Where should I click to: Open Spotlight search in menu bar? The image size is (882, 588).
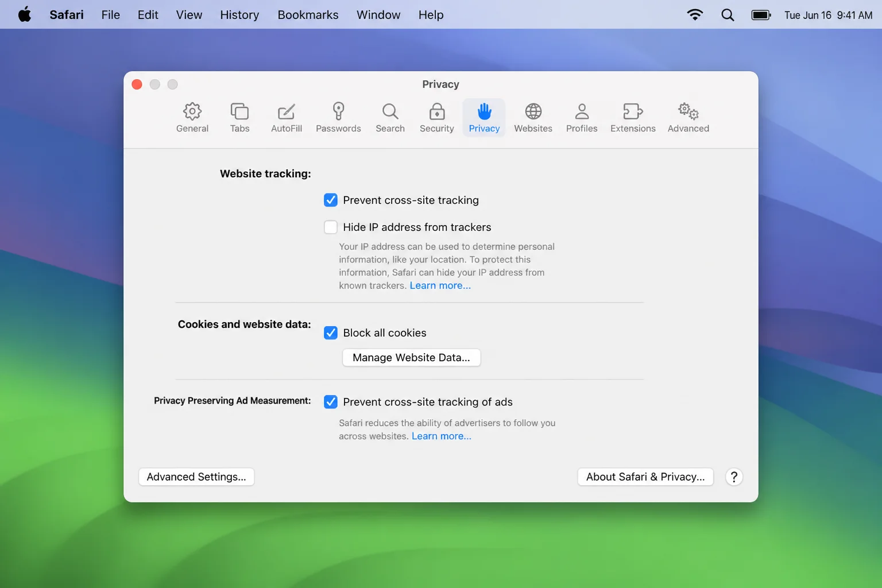tap(728, 15)
